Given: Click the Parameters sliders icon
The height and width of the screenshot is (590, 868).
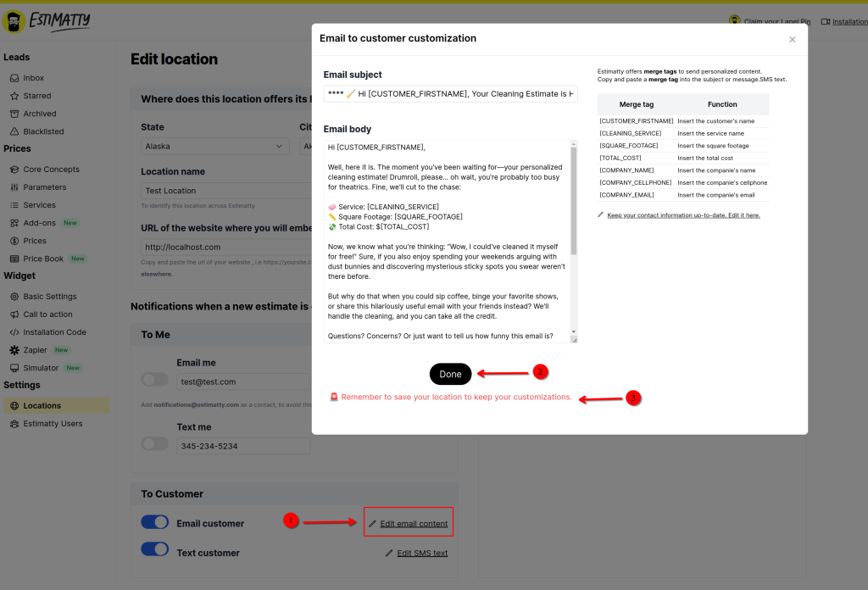Looking at the screenshot, I should coord(14,187).
